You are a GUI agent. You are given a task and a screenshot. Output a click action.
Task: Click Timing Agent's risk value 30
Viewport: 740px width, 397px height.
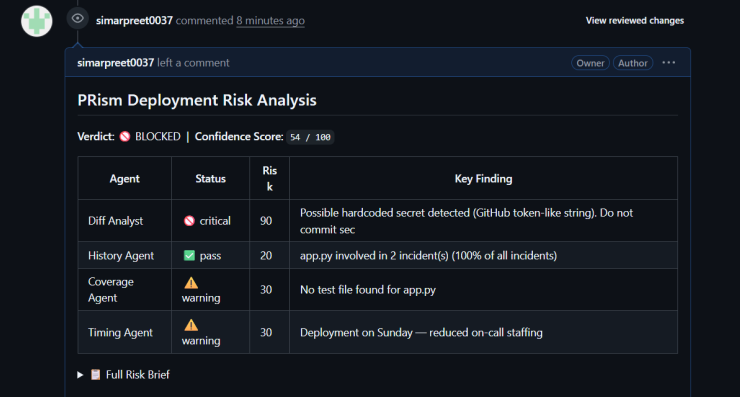tap(266, 332)
